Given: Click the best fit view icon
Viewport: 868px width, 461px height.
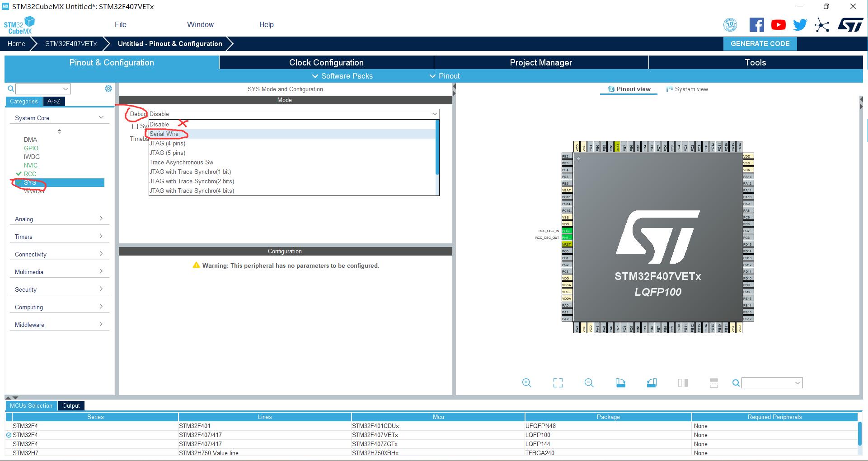Looking at the screenshot, I should pos(558,383).
